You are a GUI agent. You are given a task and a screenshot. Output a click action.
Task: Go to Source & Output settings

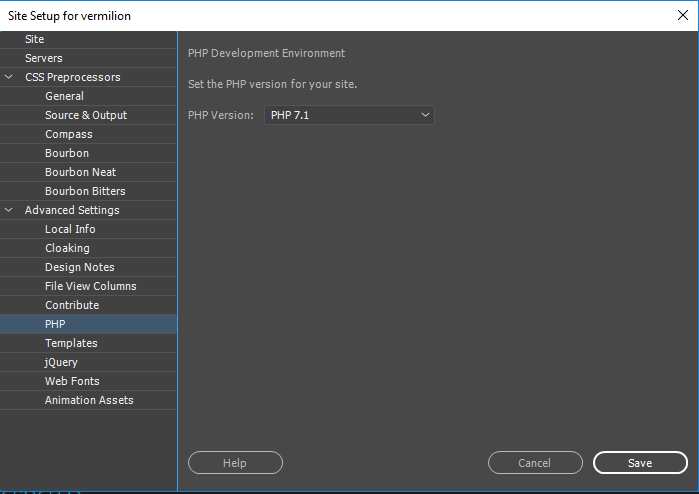[86, 115]
